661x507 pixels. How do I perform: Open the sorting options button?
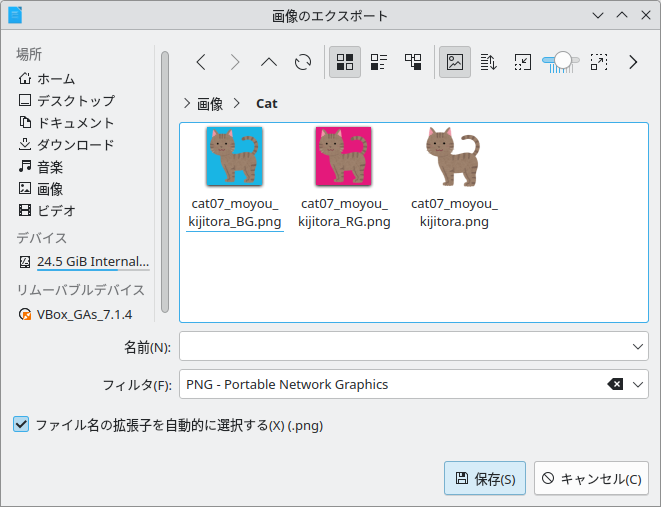pos(489,62)
